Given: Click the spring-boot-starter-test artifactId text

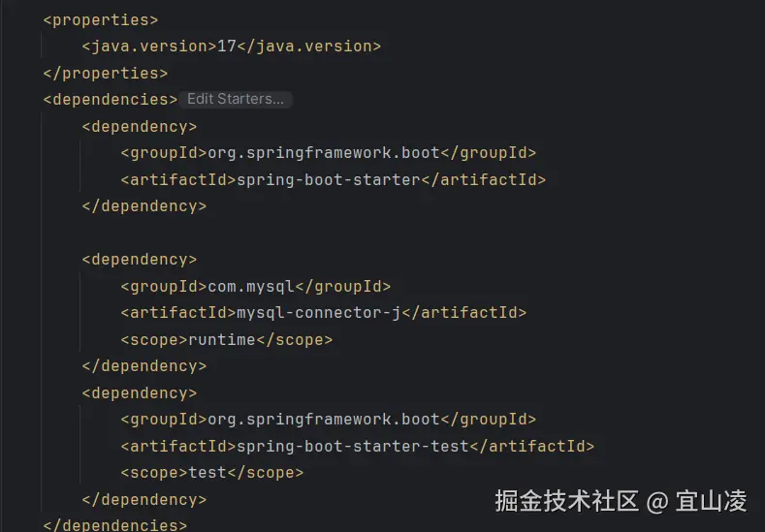Looking at the screenshot, I should pyautogui.click(x=352, y=446).
